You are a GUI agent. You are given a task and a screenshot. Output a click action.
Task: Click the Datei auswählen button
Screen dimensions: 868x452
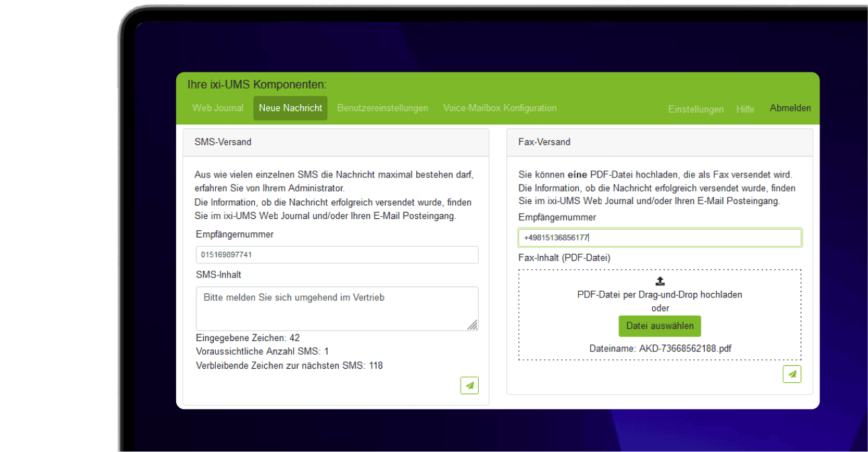click(660, 326)
